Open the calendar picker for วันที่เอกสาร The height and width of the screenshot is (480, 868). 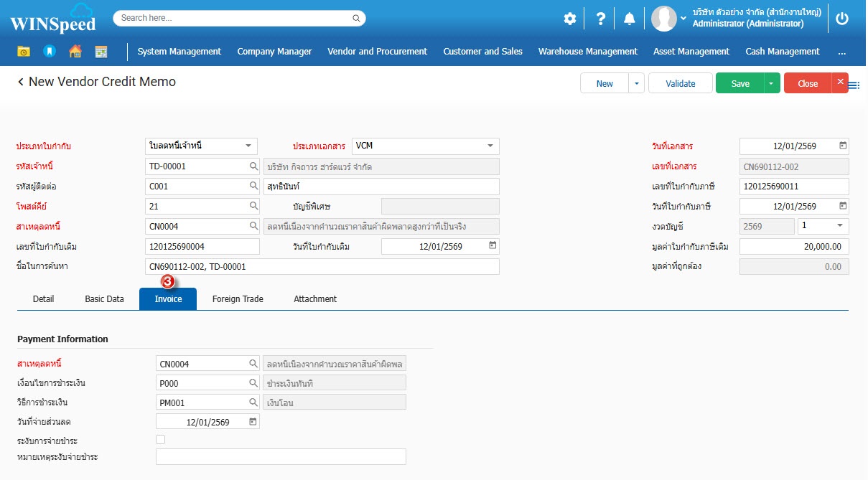click(x=843, y=146)
